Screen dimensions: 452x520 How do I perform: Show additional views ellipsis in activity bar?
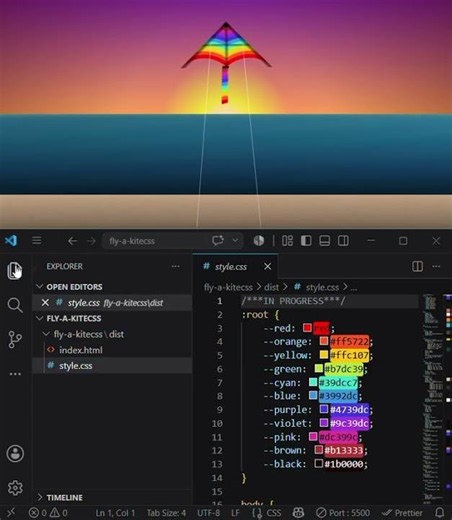tap(15, 374)
